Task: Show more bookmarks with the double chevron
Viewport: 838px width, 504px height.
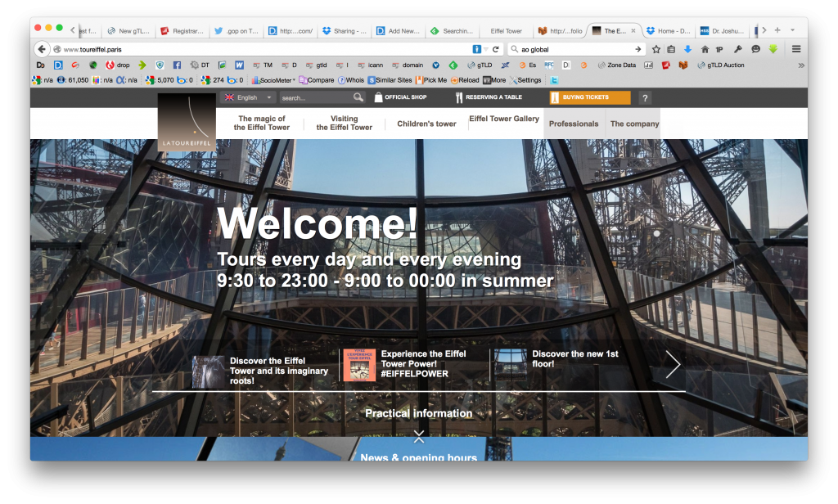Action: 801,65
